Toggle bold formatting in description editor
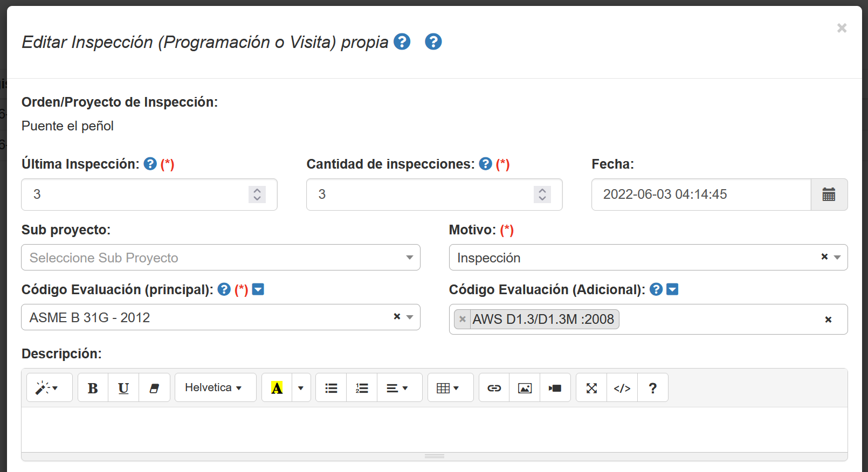868x472 pixels. [93, 388]
